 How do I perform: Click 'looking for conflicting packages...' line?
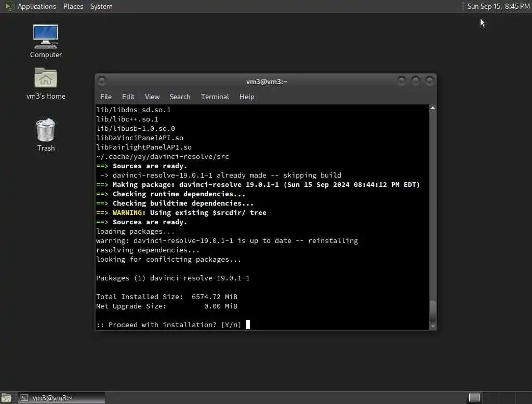click(x=169, y=260)
